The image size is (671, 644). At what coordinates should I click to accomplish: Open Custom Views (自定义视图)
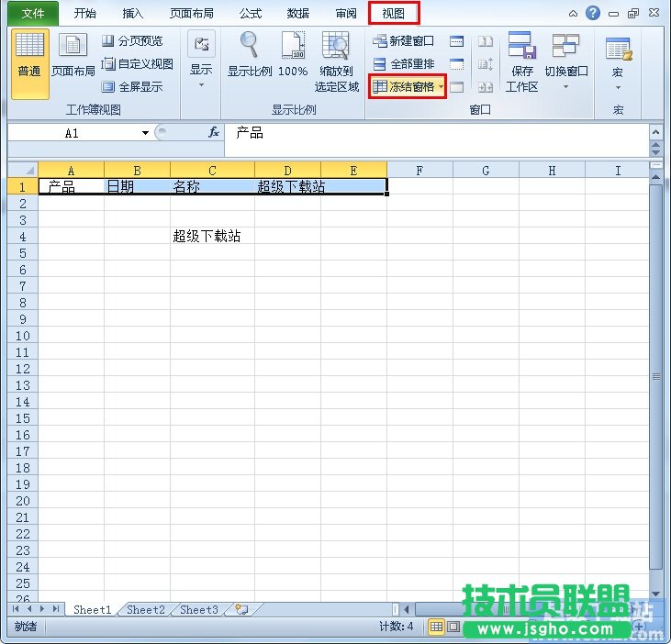pyautogui.click(x=137, y=64)
